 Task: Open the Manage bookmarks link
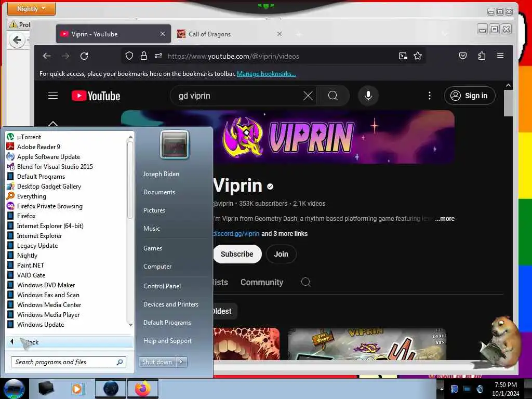(267, 74)
